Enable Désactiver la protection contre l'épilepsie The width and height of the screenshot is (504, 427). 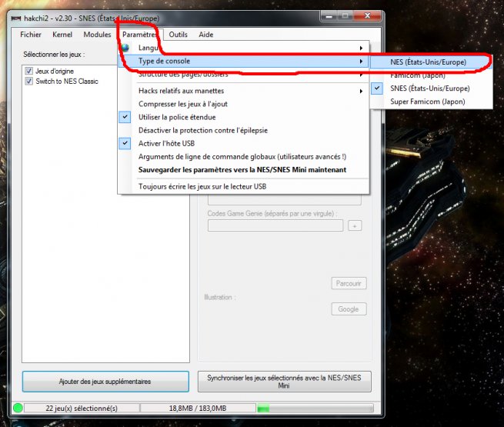click(x=244, y=131)
